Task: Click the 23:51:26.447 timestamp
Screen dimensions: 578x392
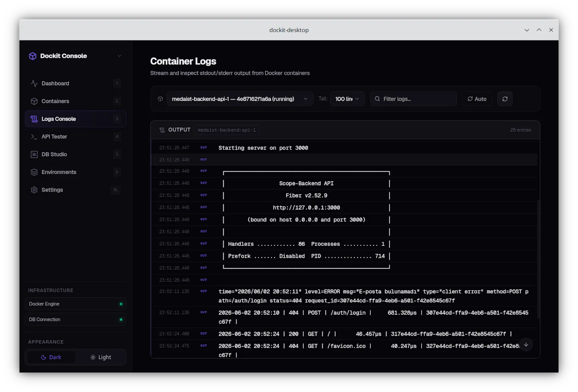Action: [x=174, y=148]
